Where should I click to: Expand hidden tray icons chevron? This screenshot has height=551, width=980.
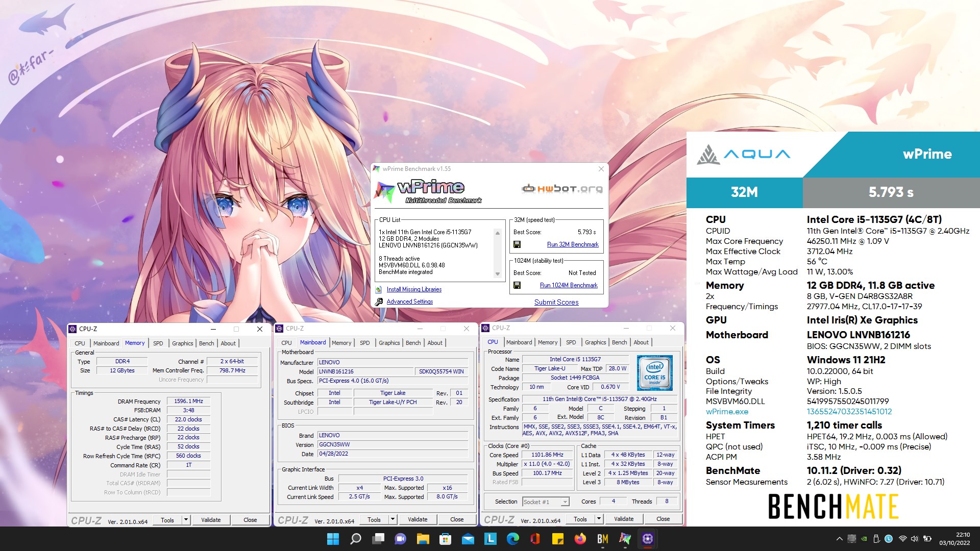pos(839,539)
